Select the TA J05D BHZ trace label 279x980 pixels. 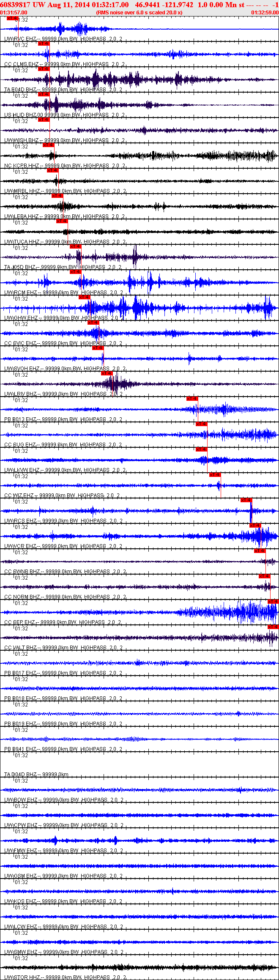pos(63,267)
